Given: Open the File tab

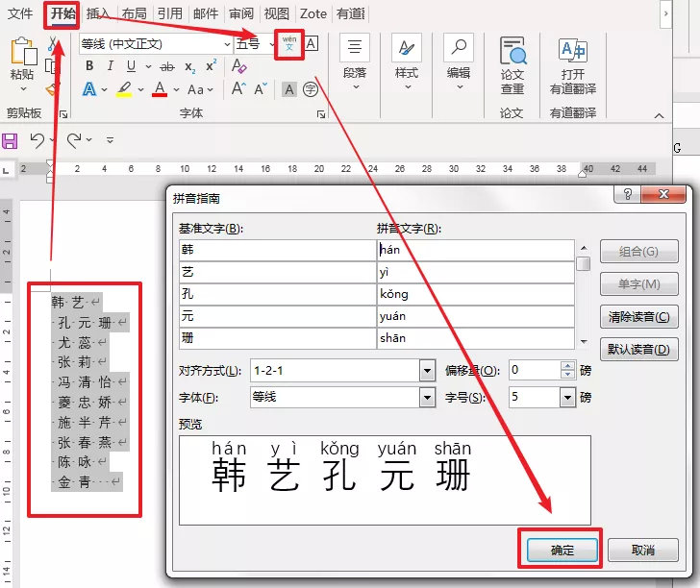Looking at the screenshot, I should (x=20, y=13).
